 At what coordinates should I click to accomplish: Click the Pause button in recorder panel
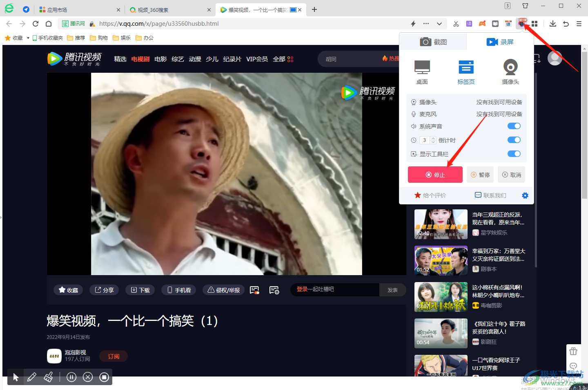(x=480, y=175)
